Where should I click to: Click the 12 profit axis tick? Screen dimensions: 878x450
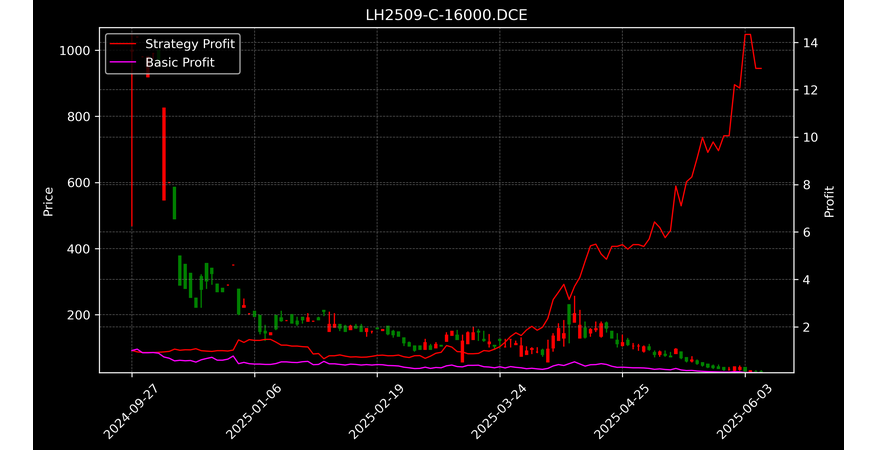pos(810,90)
